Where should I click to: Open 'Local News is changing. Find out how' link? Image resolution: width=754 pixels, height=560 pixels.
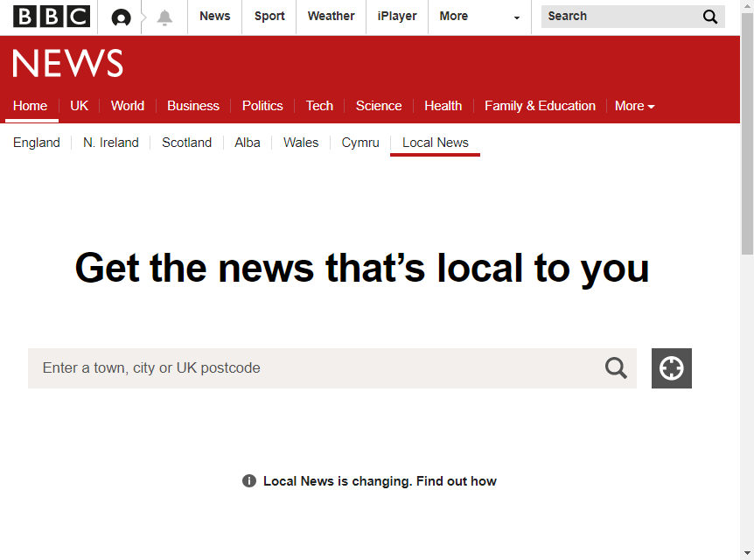380,481
